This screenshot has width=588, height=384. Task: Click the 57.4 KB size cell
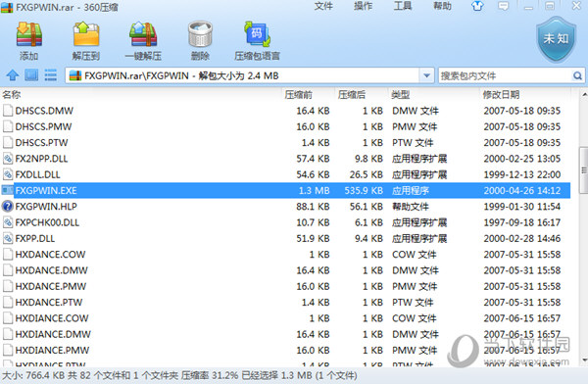314,159
